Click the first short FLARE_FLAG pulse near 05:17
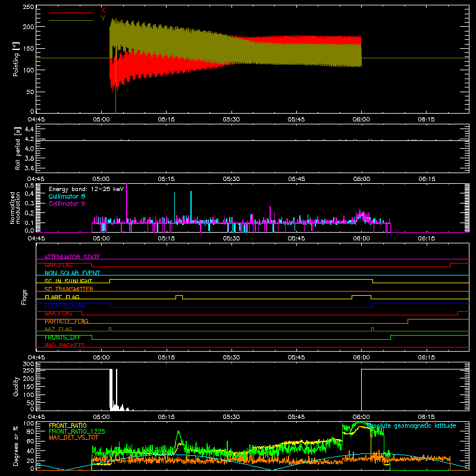Viewport: 476px width, 476px height. (179, 297)
